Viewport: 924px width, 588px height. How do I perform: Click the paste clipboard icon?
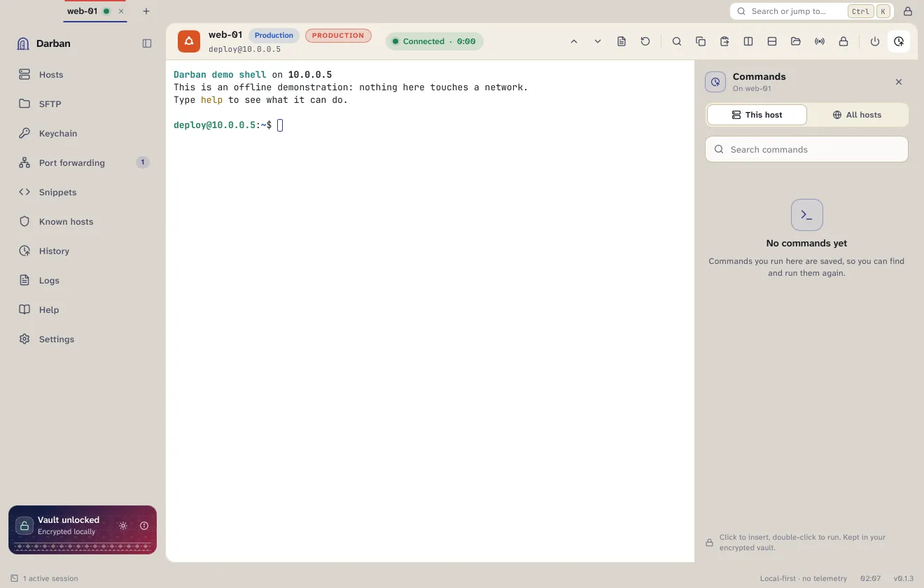tap(724, 41)
